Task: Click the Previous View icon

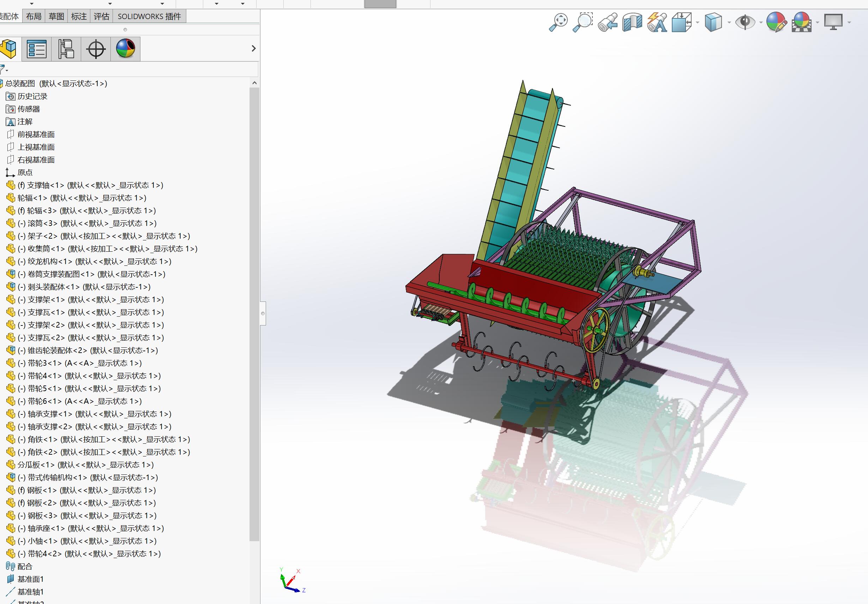Action: [x=609, y=22]
